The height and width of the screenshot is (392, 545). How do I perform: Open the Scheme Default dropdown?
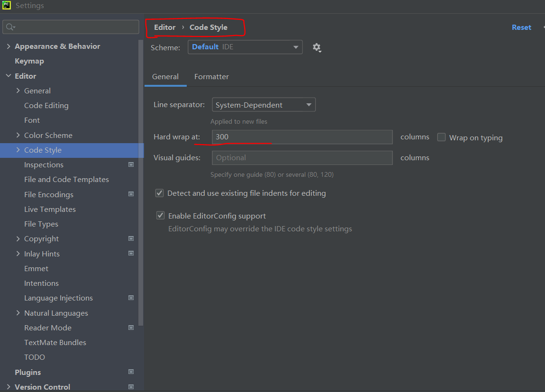point(245,47)
